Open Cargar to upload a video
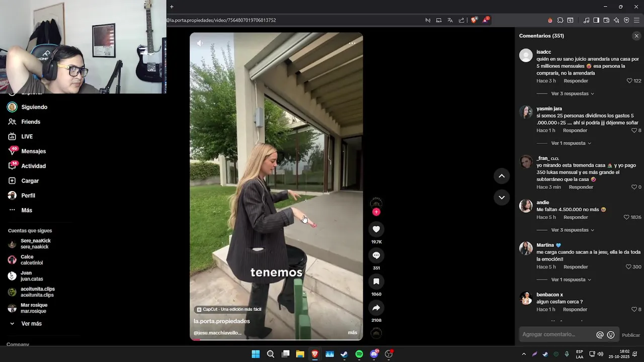This screenshot has width=644, height=362. [30, 181]
